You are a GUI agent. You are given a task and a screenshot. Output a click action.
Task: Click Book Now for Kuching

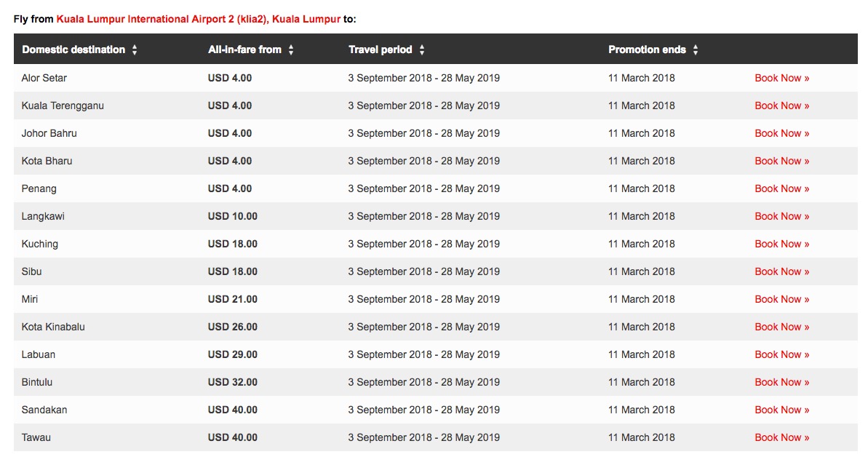(781, 245)
